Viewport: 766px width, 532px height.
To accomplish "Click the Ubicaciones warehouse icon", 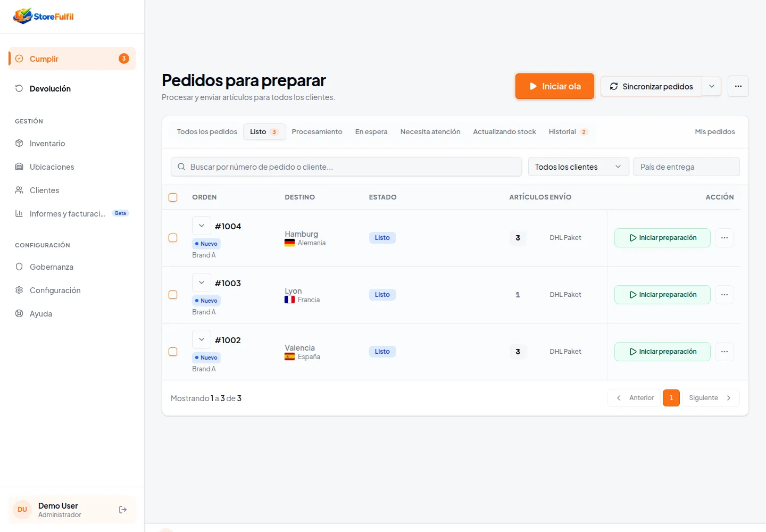I will [x=19, y=167].
